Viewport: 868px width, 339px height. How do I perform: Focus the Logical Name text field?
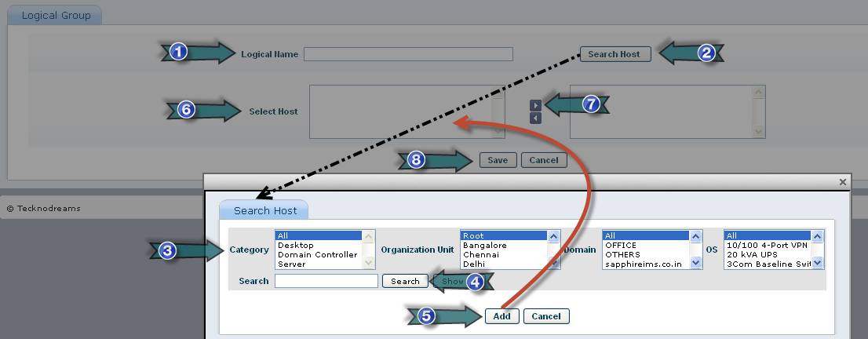(408, 54)
